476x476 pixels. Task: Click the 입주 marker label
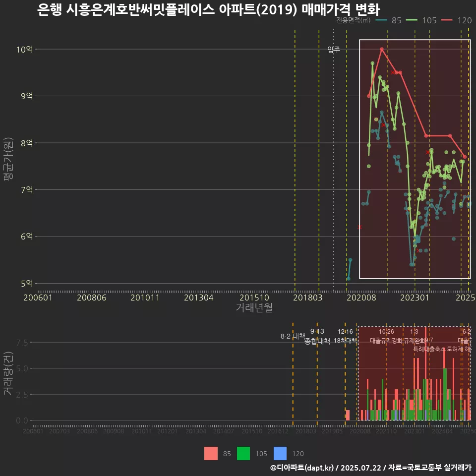(x=334, y=50)
